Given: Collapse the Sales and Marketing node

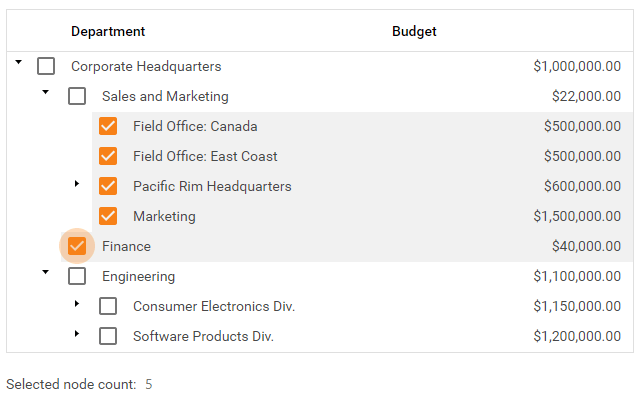Looking at the screenshot, I should tap(45, 93).
